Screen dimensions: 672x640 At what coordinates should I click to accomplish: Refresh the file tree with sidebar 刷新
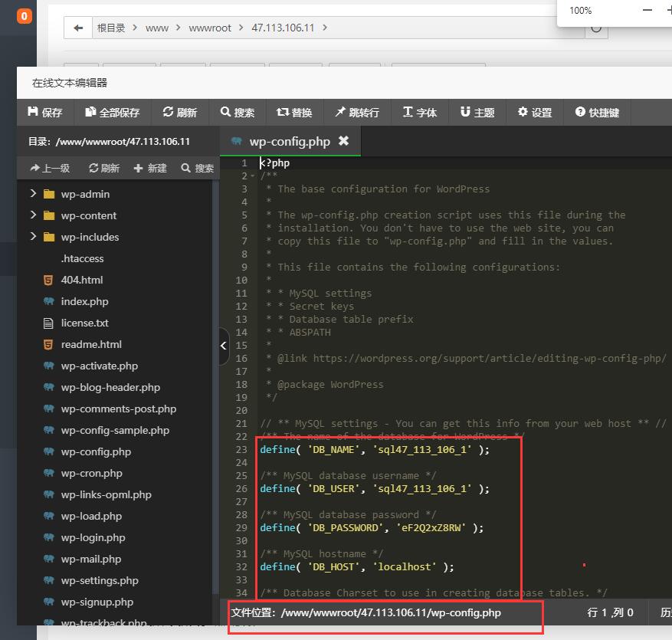(x=104, y=168)
